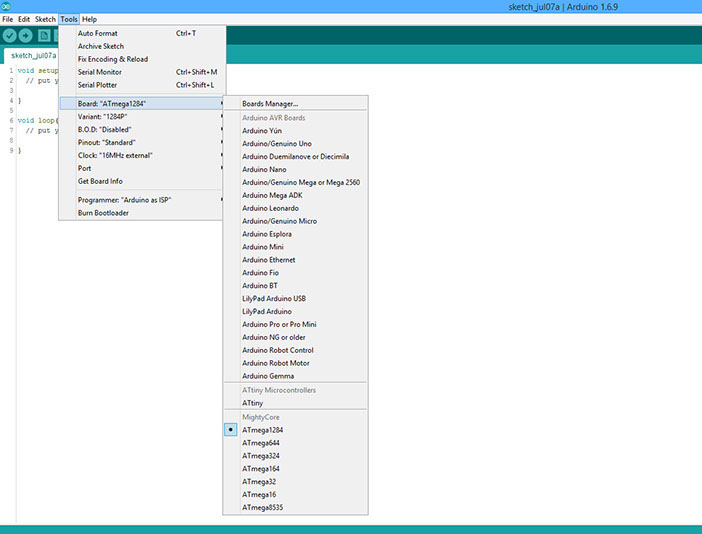Expand the Pinout "Standard" submenu
Viewport: 702px width, 534px height.
click(x=141, y=142)
